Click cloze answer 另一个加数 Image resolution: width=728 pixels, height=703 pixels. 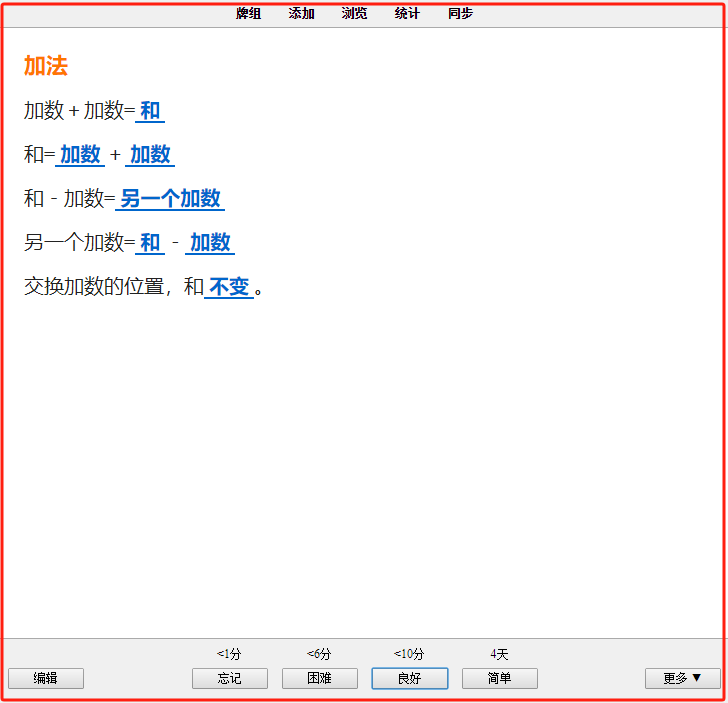pos(170,199)
